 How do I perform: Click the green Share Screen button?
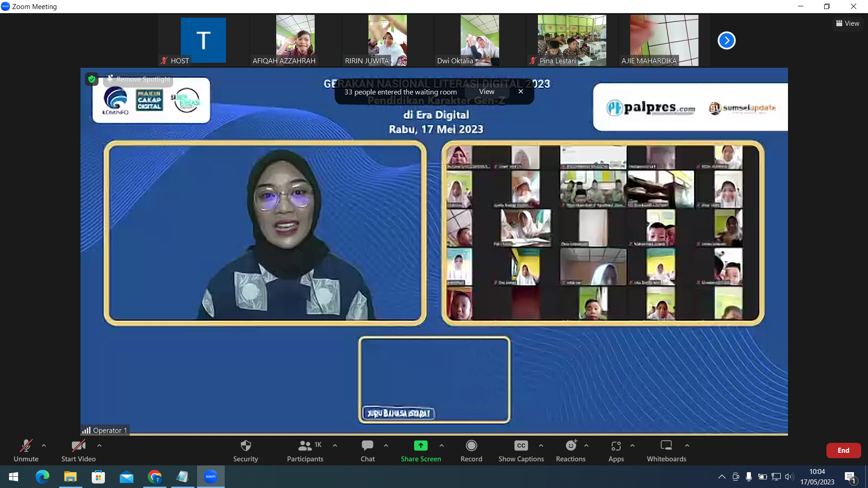coord(420,450)
